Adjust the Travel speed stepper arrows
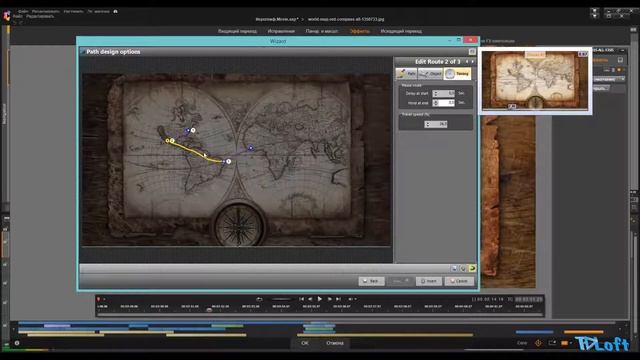Image resolution: width=640 pixels, height=360 pixels. 427,124
